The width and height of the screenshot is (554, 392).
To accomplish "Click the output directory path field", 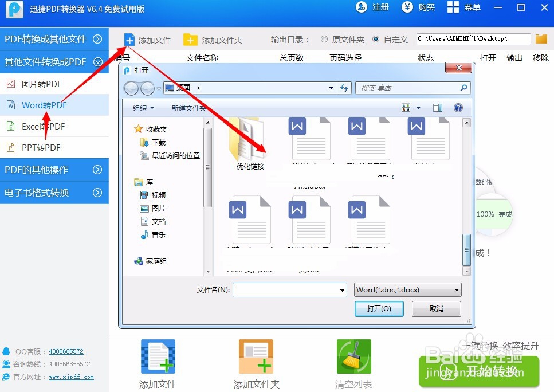I will [473, 39].
